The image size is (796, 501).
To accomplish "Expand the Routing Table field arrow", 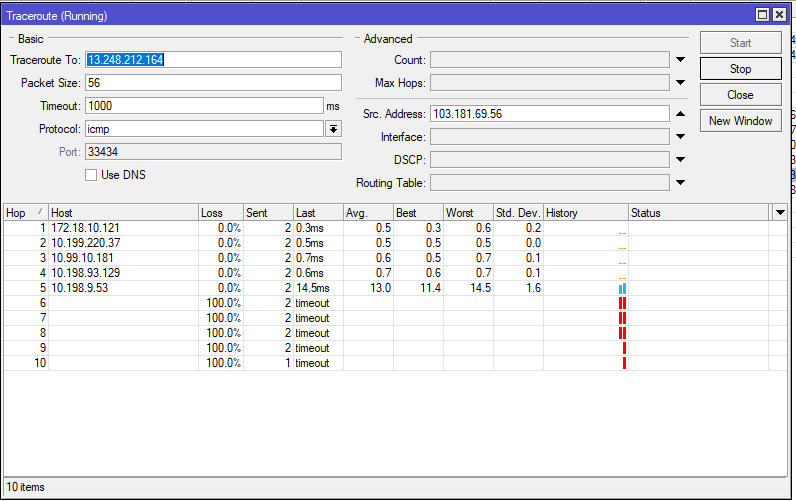I will click(x=680, y=183).
